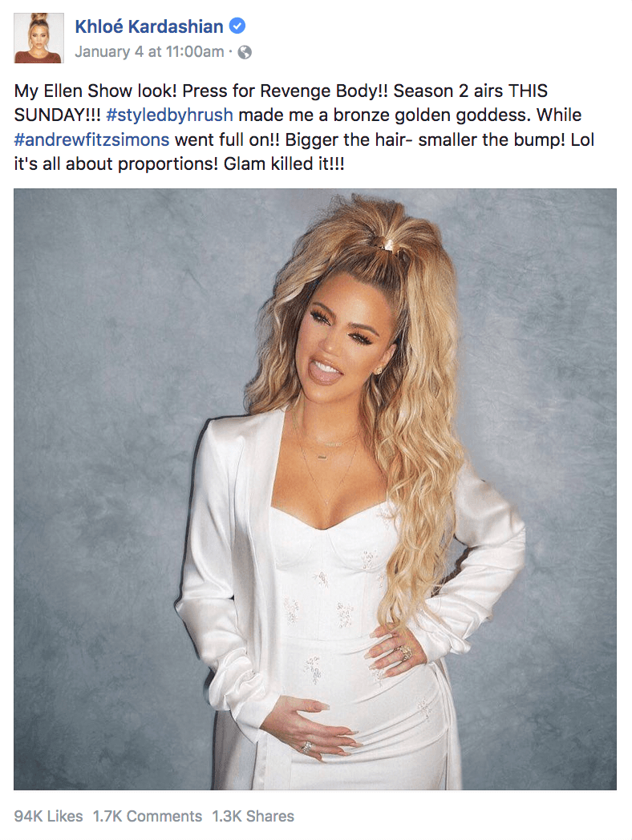Open the Khloé Kardashian page name link
Viewport: 632px width, 840px height.
149,26
